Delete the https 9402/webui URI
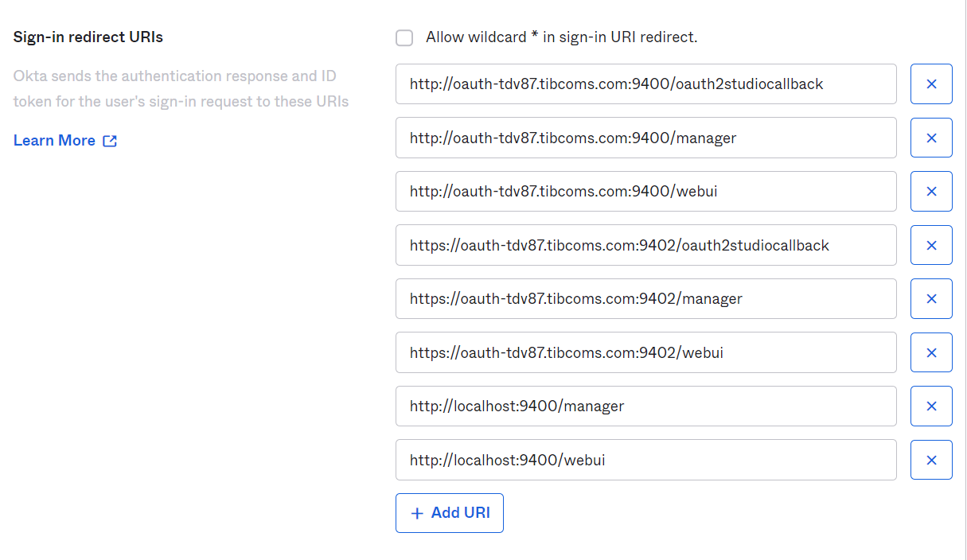 tap(931, 352)
